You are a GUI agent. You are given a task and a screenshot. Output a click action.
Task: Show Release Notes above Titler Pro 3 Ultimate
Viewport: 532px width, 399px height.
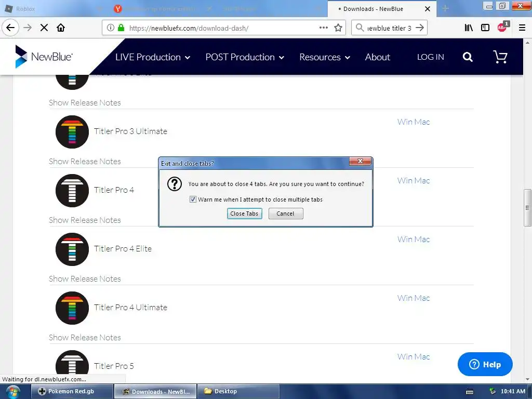click(85, 102)
